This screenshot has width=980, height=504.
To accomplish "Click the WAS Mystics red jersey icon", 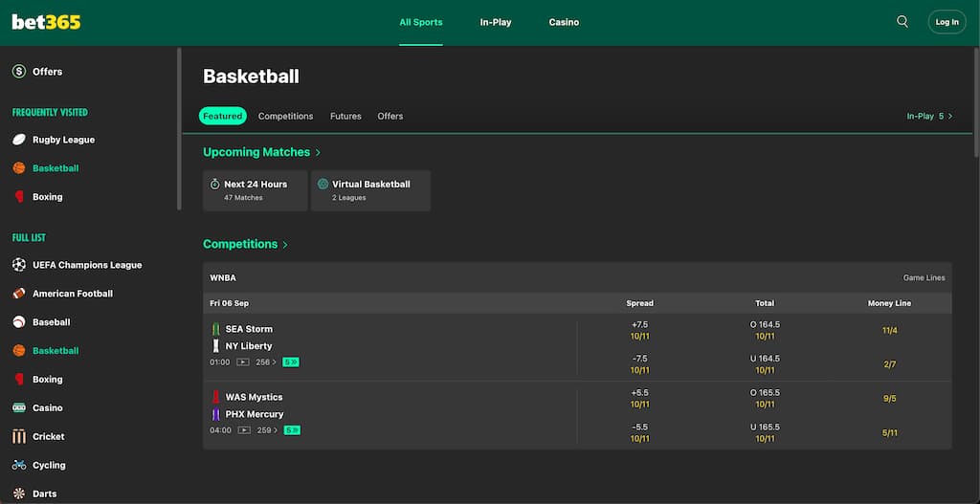I will (x=215, y=397).
